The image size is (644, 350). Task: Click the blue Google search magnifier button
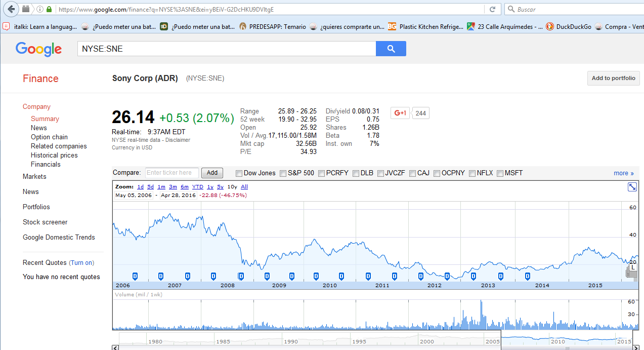pos(391,49)
